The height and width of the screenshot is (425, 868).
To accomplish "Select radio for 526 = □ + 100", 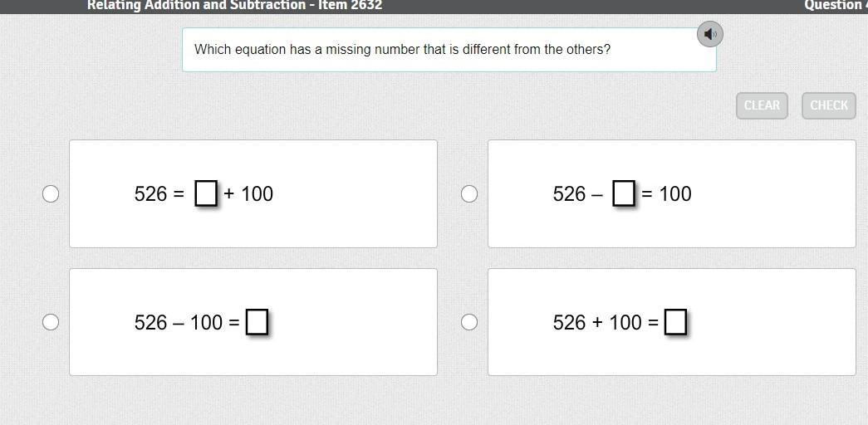I will point(51,193).
